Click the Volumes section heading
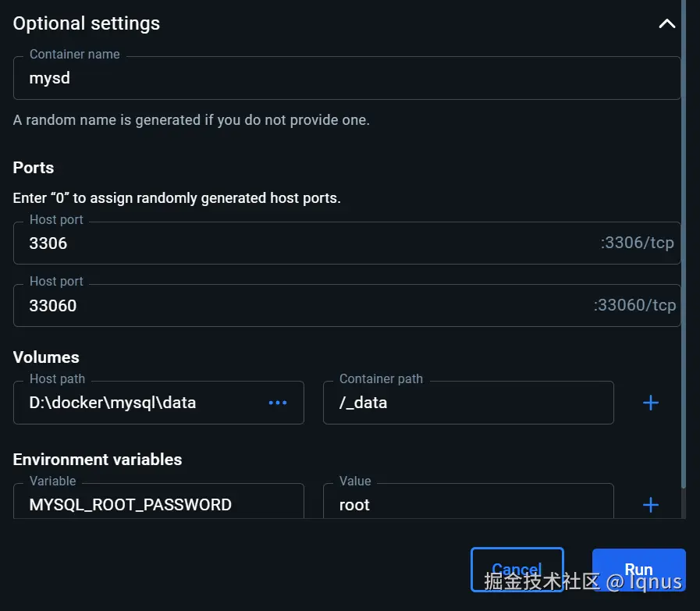The width and height of the screenshot is (700, 611). click(x=46, y=357)
